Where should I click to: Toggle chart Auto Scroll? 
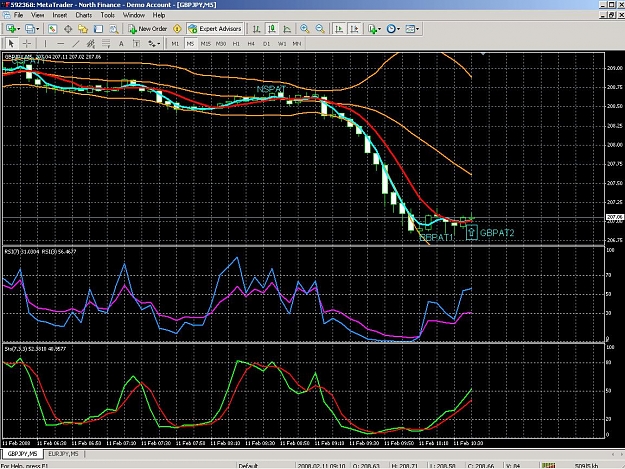pyautogui.click(x=339, y=29)
